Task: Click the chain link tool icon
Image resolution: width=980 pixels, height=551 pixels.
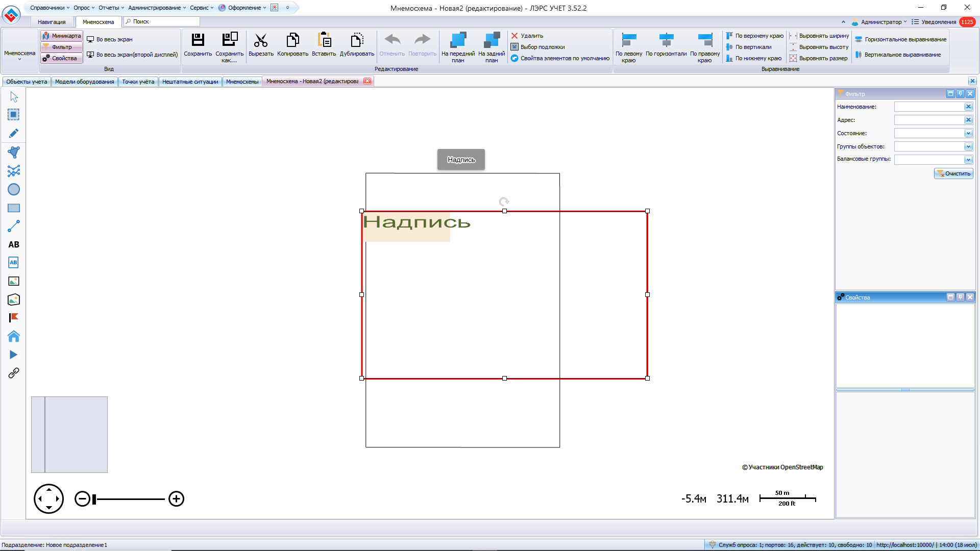Action: 14,373
